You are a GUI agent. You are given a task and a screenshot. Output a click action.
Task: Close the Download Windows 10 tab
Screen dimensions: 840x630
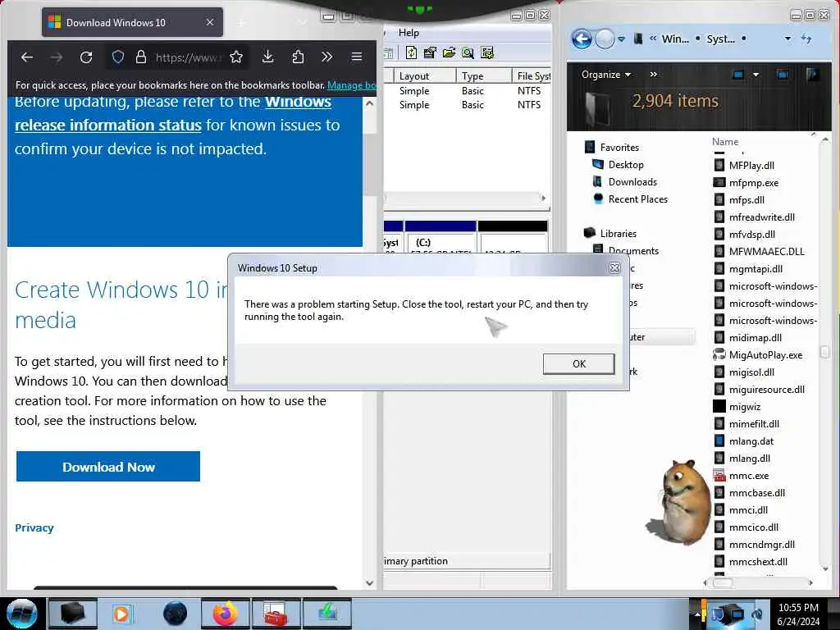pyautogui.click(x=210, y=22)
